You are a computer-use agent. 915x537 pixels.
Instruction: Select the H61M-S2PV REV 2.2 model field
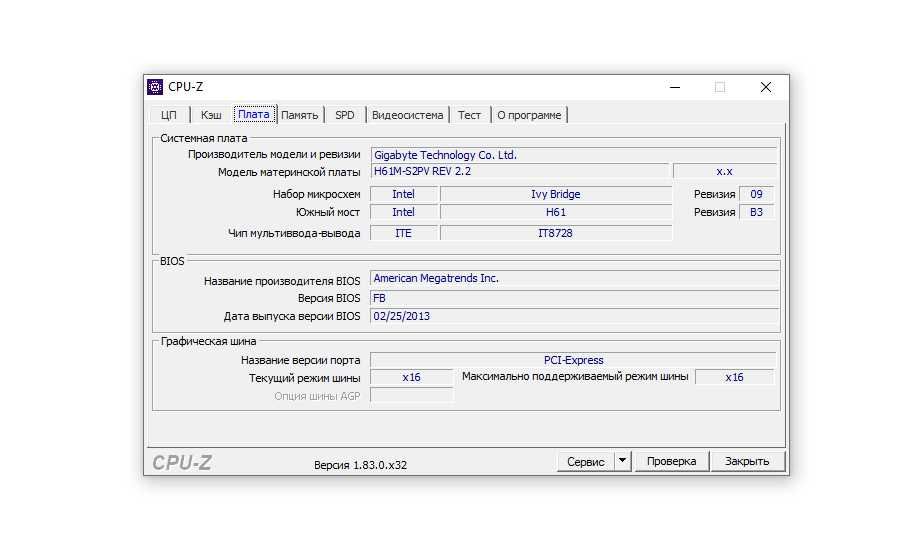[518, 171]
